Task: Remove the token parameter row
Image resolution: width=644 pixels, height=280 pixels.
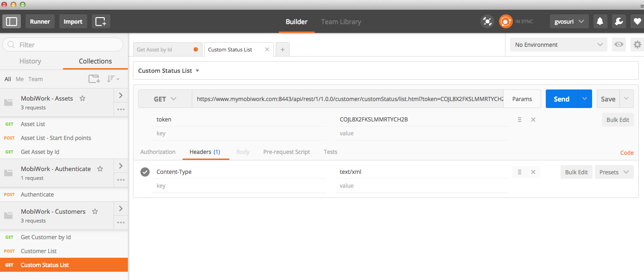Action: coord(533,120)
